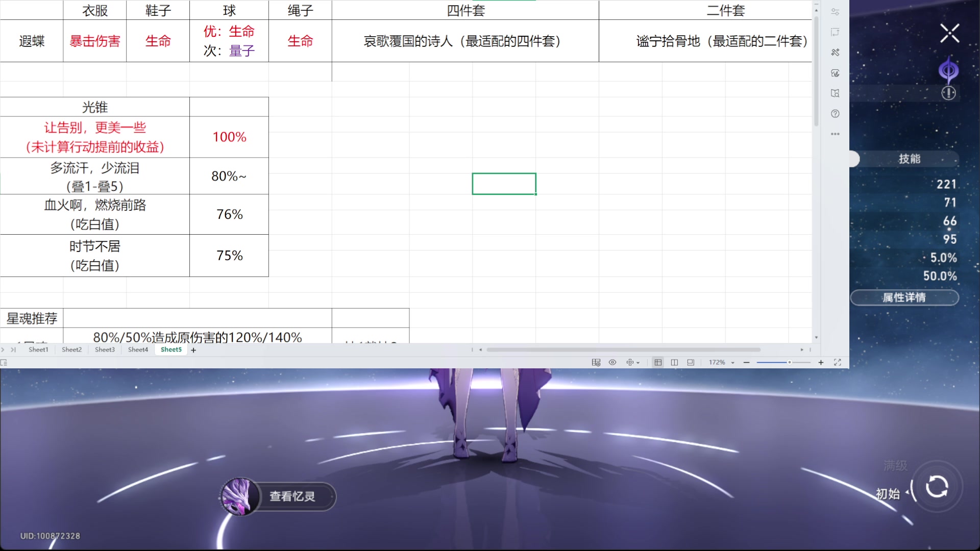The height and width of the screenshot is (551, 980).
Task: Open the 172% zoom level dropdown
Action: (x=721, y=362)
